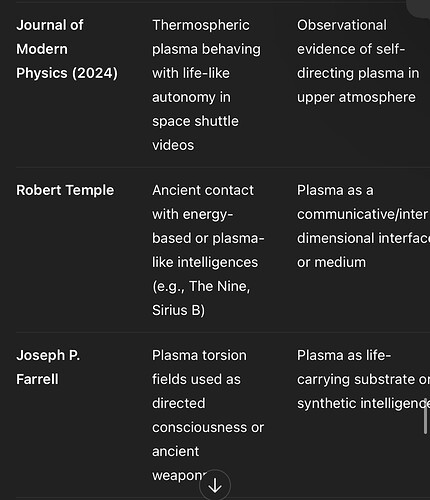Click the "Plasma torsion fields used as" cell
This screenshot has height=500, width=430.
click(208, 415)
